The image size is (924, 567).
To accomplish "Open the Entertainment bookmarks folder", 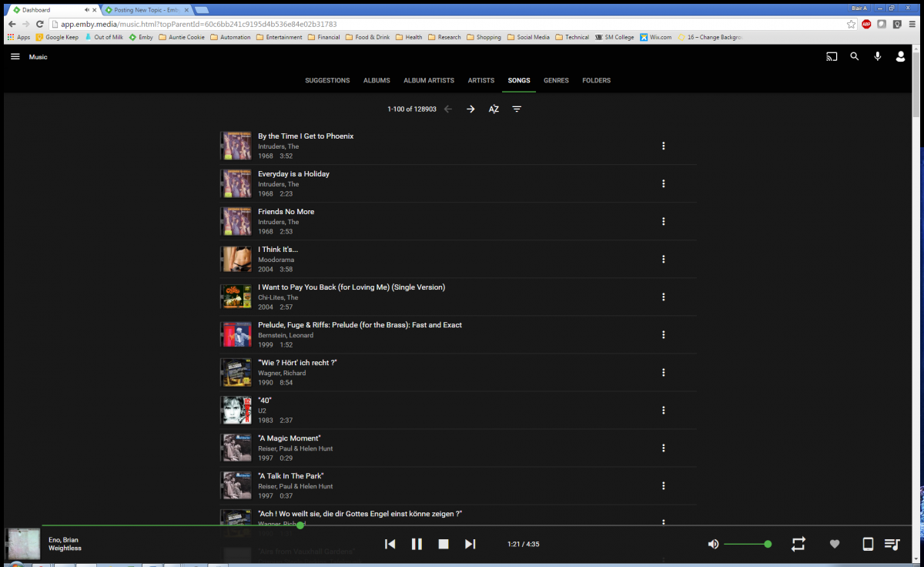I will pos(280,37).
